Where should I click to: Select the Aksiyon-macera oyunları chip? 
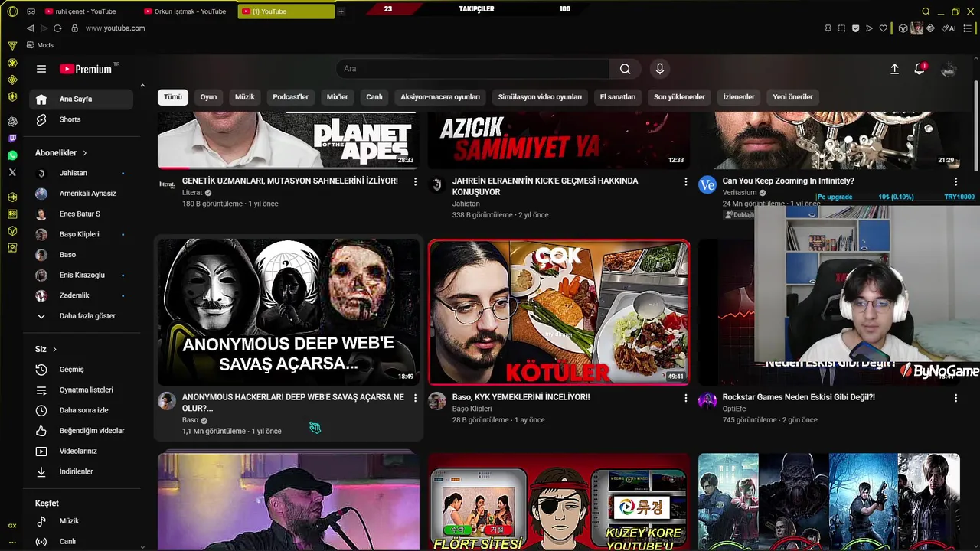[x=440, y=97]
